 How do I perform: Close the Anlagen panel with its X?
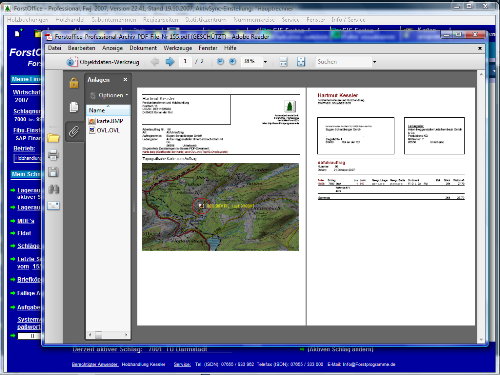pyautogui.click(x=125, y=79)
